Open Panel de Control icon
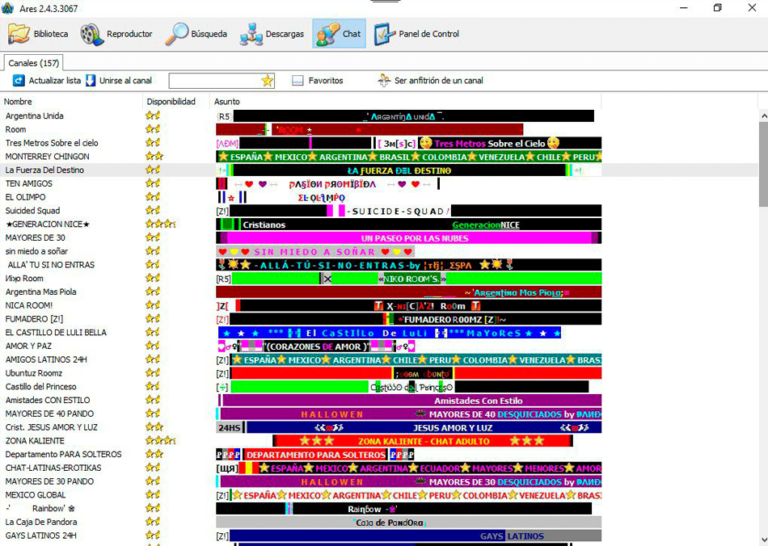The image size is (768, 546). point(384,34)
